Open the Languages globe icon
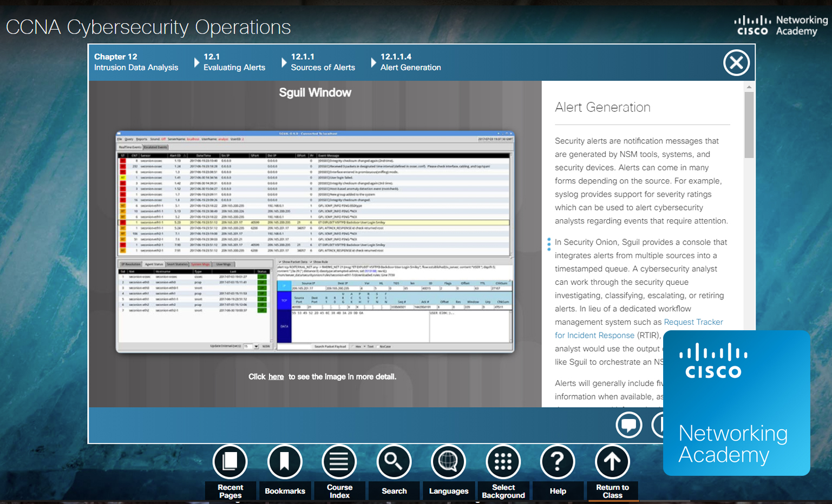 pos(449,462)
